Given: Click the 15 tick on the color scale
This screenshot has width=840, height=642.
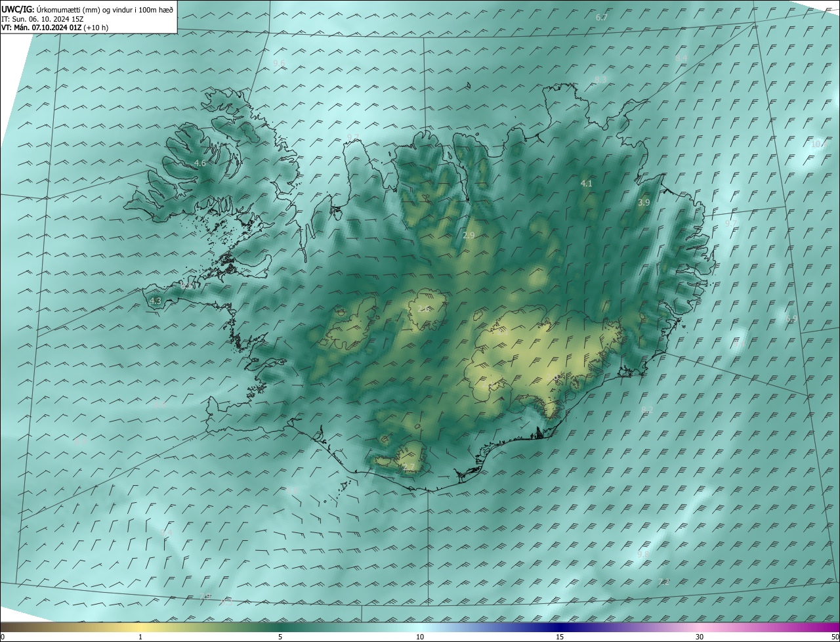Looking at the screenshot, I should click(560, 637).
